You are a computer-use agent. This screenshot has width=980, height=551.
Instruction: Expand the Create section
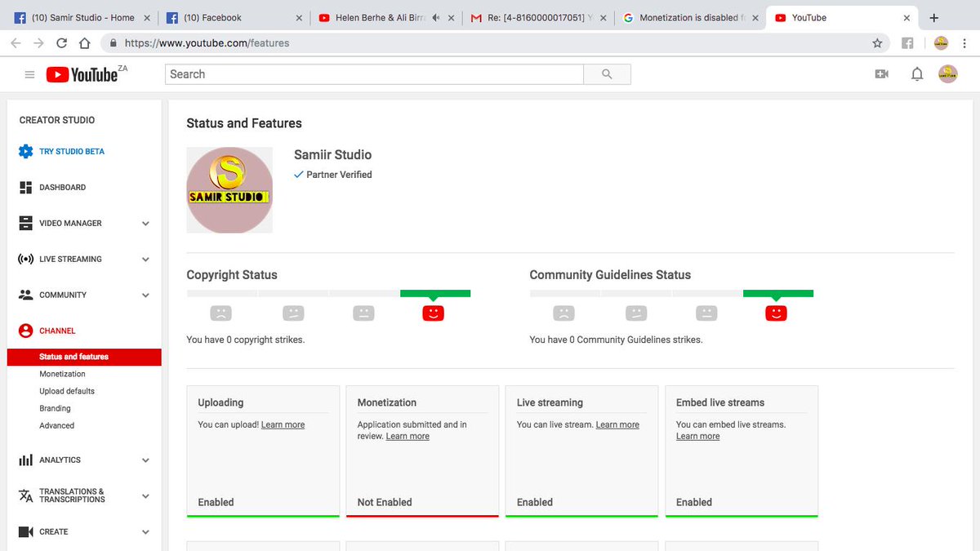pyautogui.click(x=145, y=531)
